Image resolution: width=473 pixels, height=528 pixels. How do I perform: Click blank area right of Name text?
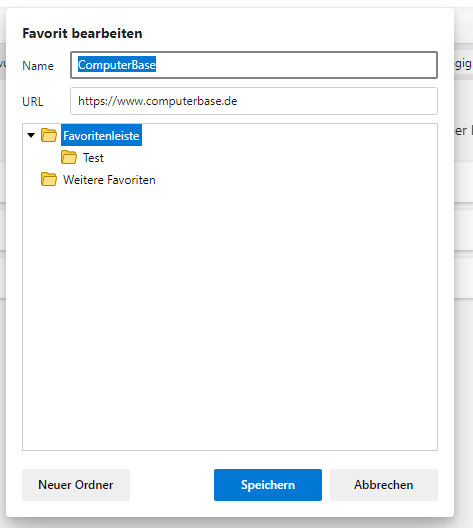(x=296, y=65)
